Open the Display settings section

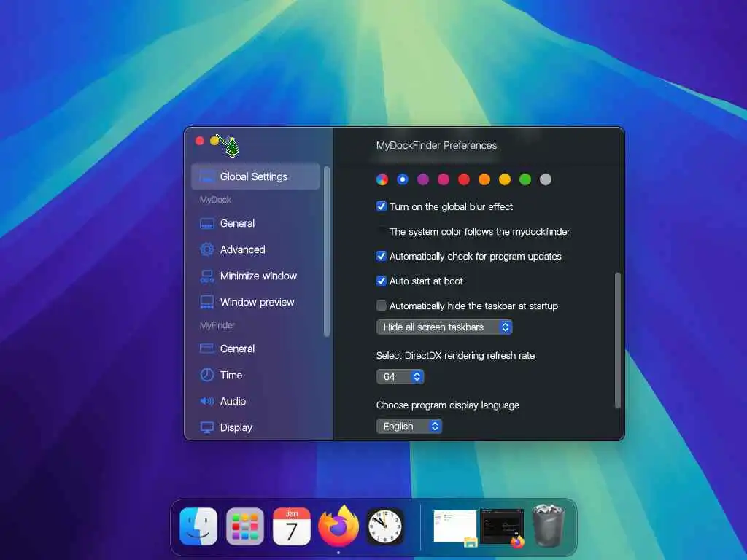[255, 427]
